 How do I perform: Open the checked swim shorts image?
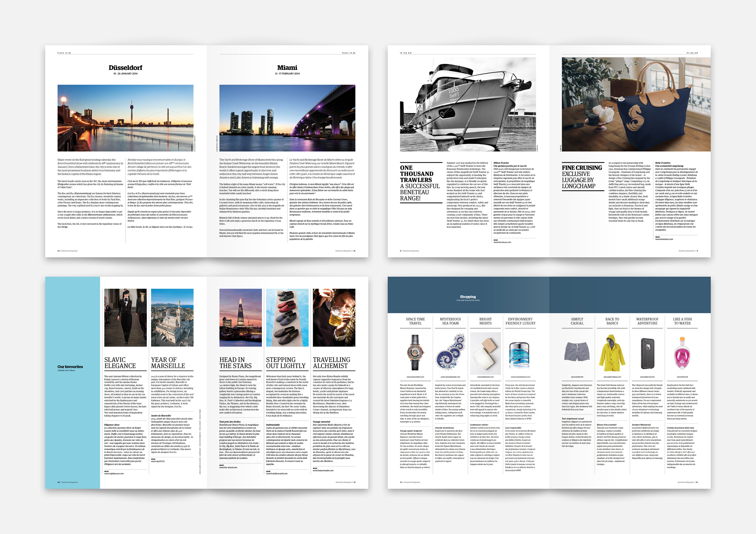(x=577, y=351)
